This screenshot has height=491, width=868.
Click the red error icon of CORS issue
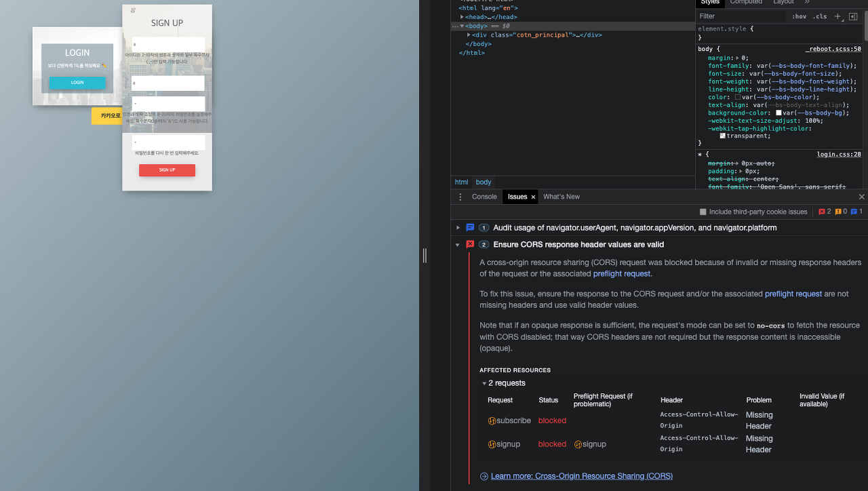[470, 244]
